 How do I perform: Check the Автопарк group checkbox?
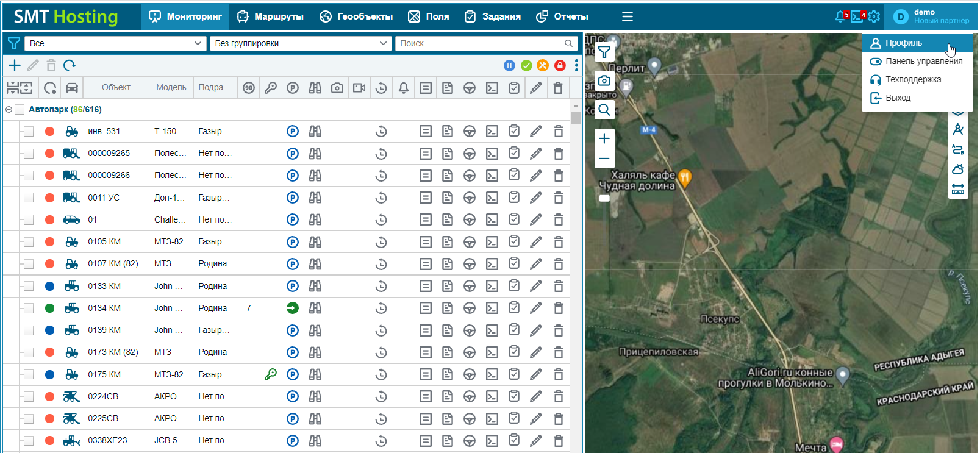[x=20, y=110]
